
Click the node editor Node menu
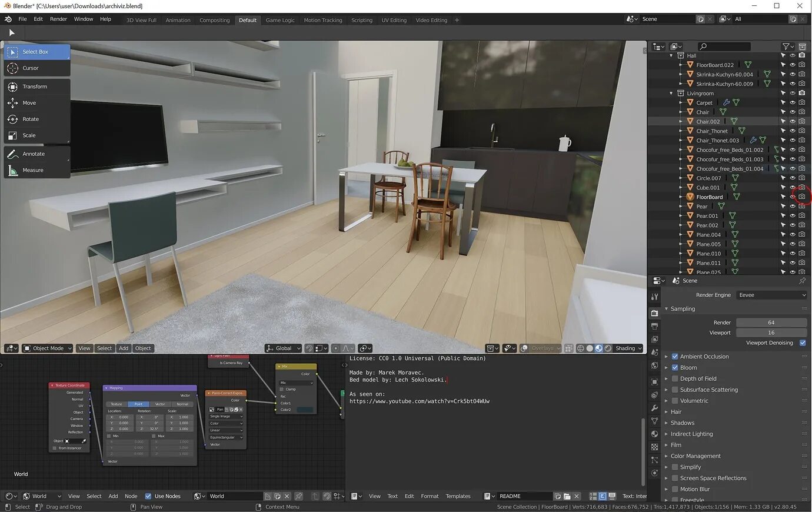click(x=131, y=496)
